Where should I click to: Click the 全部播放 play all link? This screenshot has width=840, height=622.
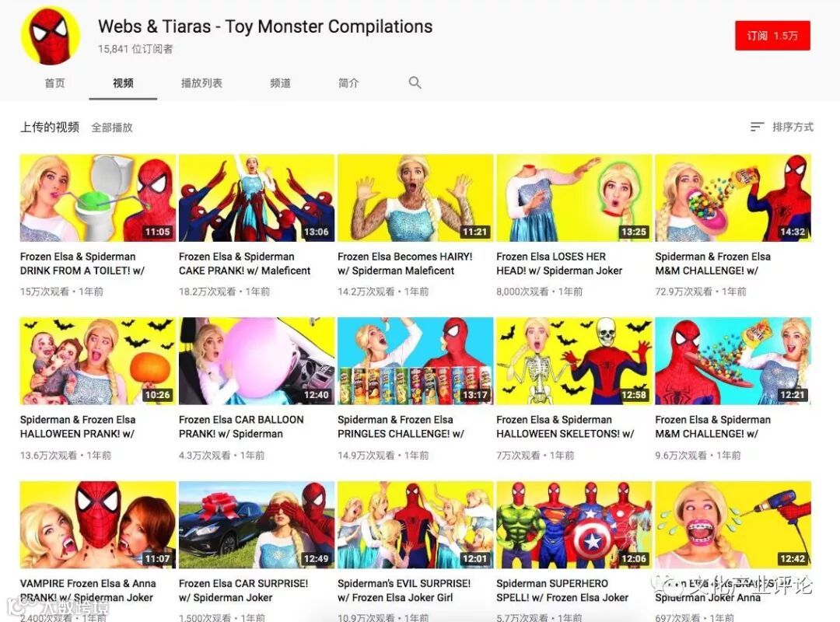pyautogui.click(x=111, y=128)
